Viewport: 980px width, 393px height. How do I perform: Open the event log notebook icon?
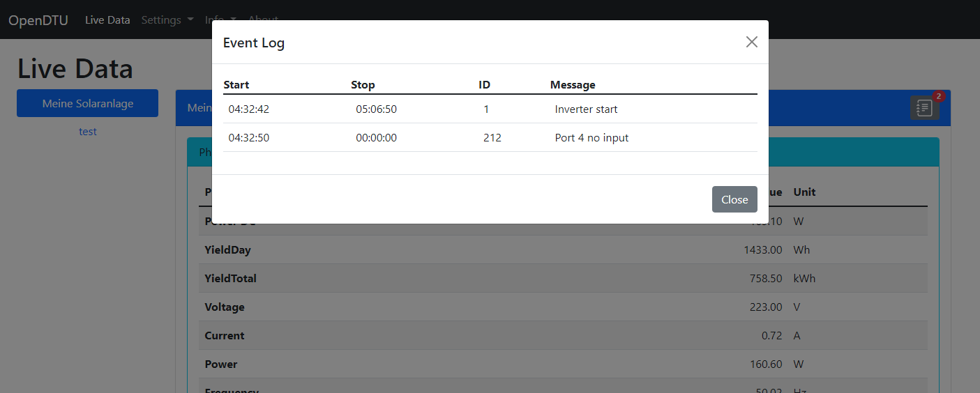point(924,108)
